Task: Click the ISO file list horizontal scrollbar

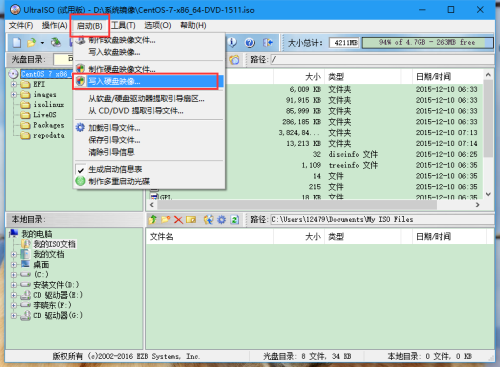Action: pyautogui.click(x=315, y=205)
